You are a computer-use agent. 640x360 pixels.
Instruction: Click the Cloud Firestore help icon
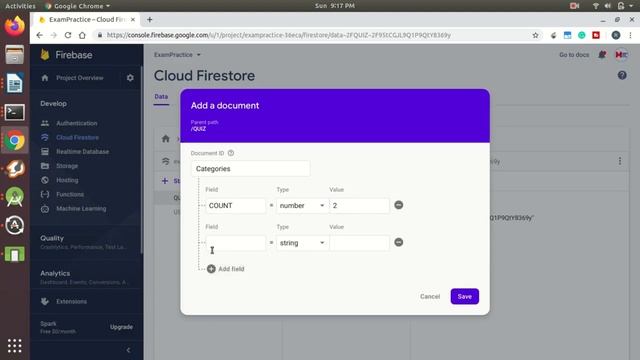622,75
